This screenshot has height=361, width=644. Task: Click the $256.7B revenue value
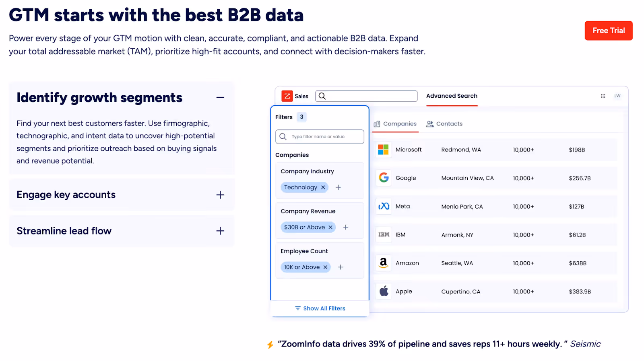pos(580,178)
